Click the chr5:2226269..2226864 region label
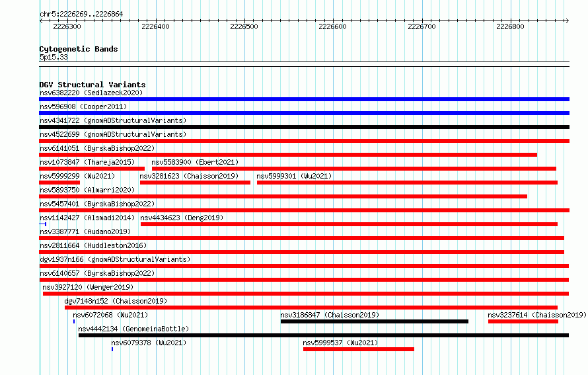 click(81, 14)
